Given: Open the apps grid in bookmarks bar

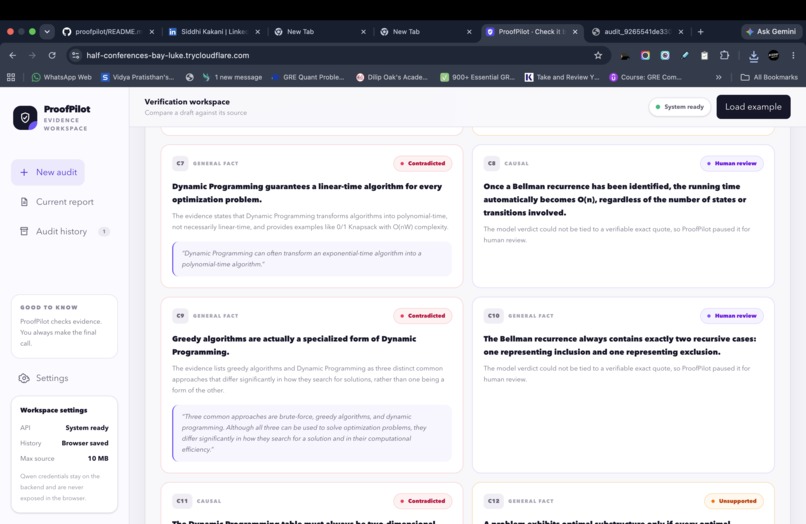Looking at the screenshot, I should coord(11,78).
